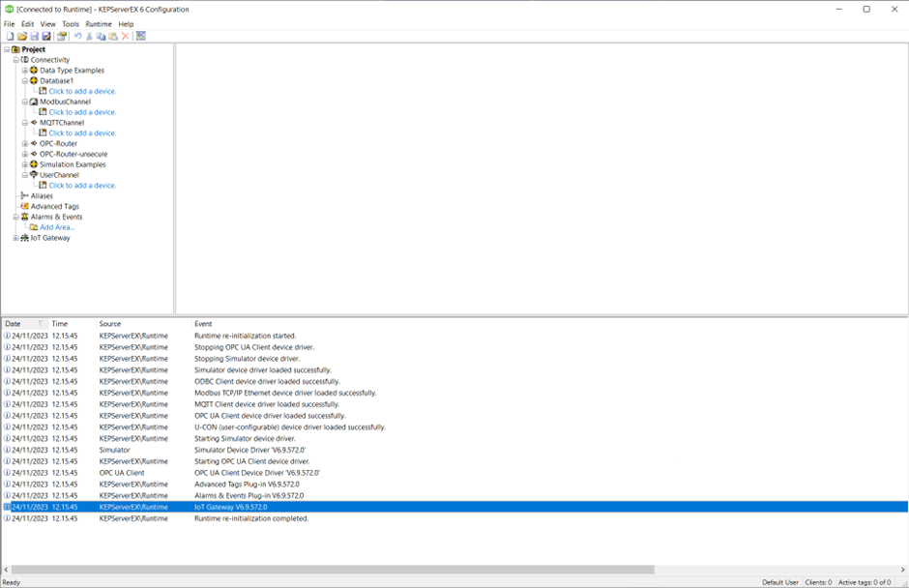Image resolution: width=909 pixels, height=588 pixels.
Task: Expand the IoT Gateway node
Action: 16,238
